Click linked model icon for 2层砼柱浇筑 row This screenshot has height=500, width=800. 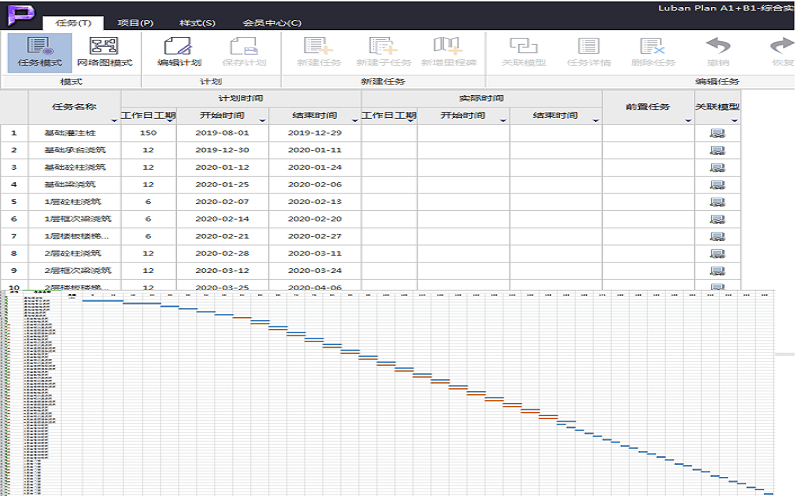[717, 254]
